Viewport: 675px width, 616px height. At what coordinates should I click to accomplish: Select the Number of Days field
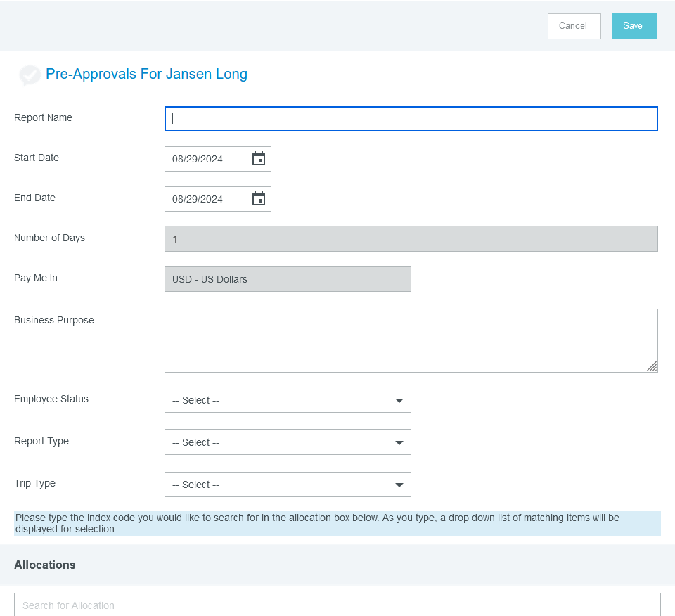411,239
